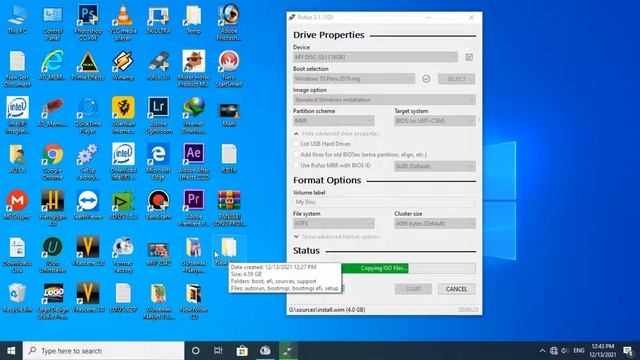Open the PANJABI SONG WinRAR archive icon

(229, 208)
